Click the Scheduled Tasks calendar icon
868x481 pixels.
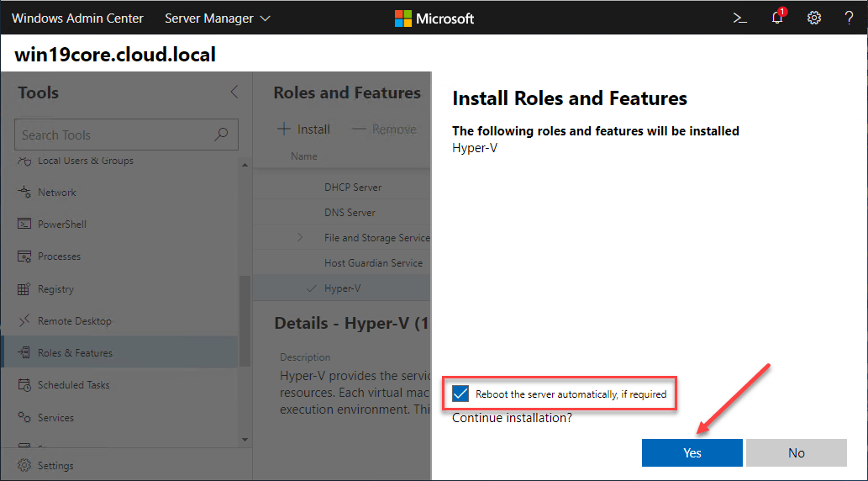(x=24, y=384)
